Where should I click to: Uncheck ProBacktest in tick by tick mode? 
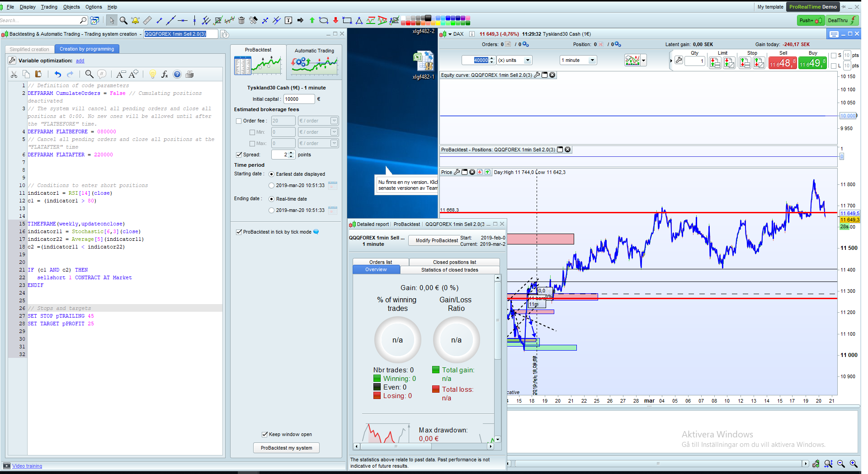coord(239,232)
